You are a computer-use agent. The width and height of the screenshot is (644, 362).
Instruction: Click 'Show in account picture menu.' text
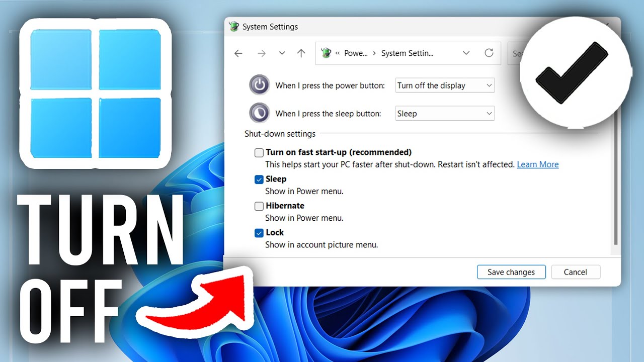(x=321, y=245)
